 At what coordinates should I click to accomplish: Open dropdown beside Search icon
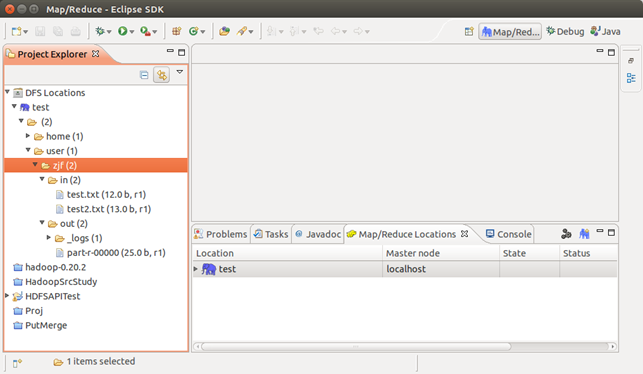pyautogui.click(x=251, y=32)
